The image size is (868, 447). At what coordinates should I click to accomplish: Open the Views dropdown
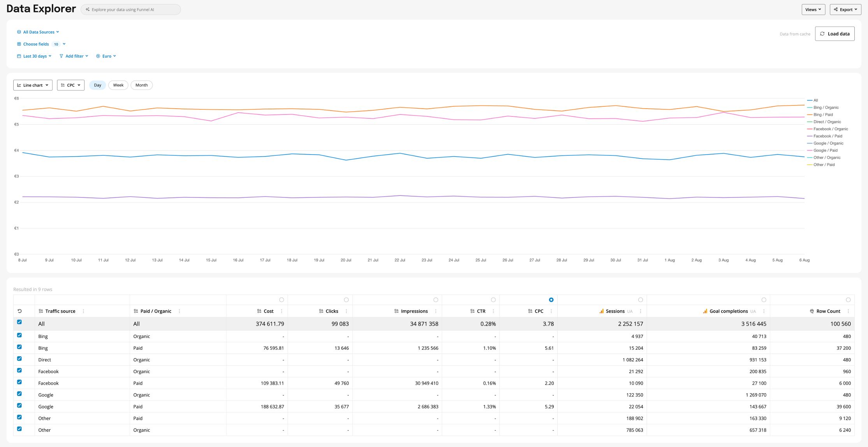(813, 9)
